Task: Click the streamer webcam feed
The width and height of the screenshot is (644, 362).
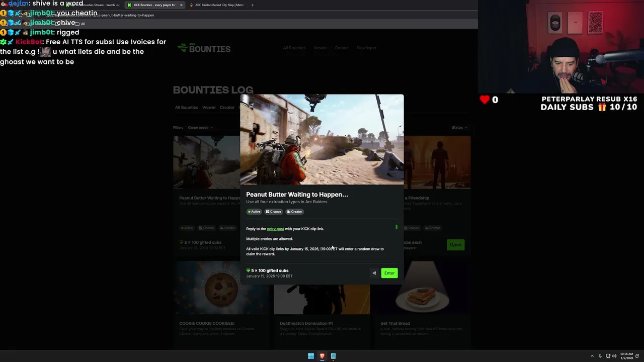Action: point(561,46)
